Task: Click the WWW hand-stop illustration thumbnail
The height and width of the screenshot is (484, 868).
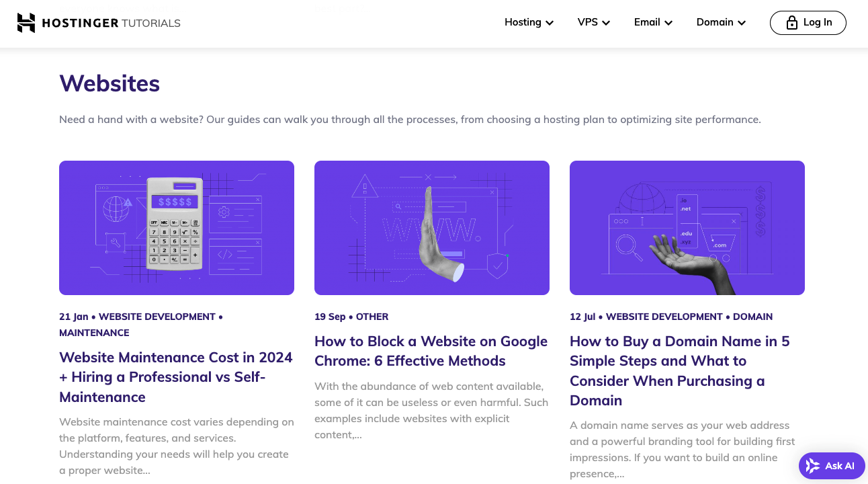Action: pyautogui.click(x=431, y=227)
